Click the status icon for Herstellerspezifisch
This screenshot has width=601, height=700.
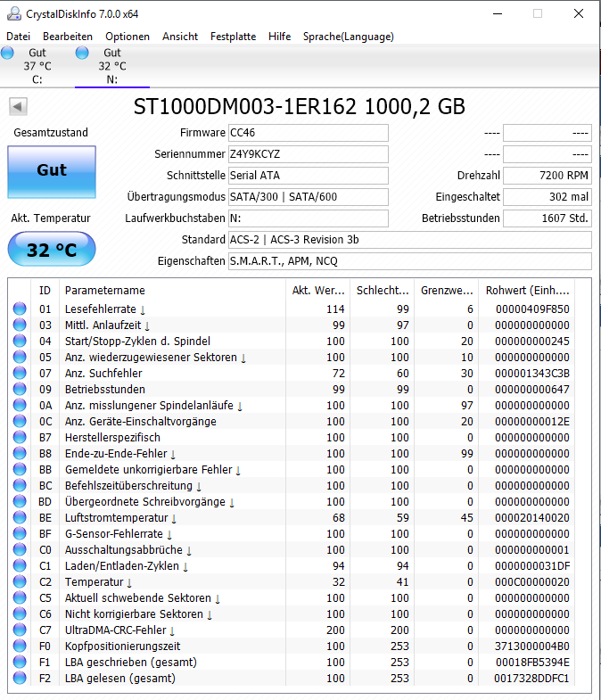[20, 438]
